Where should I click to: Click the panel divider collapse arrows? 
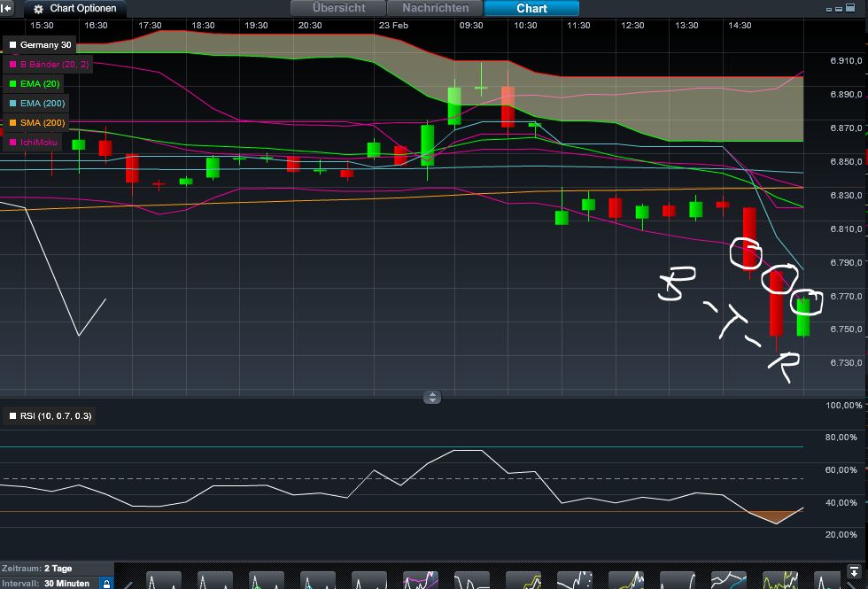(432, 397)
